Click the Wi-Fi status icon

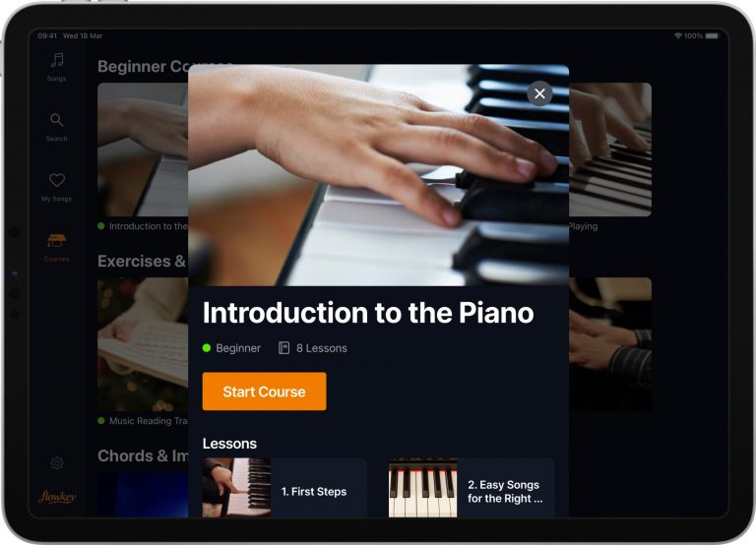pyautogui.click(x=678, y=35)
